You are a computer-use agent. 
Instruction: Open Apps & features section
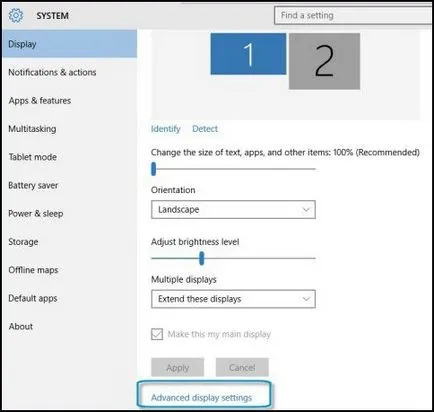pyautogui.click(x=40, y=100)
